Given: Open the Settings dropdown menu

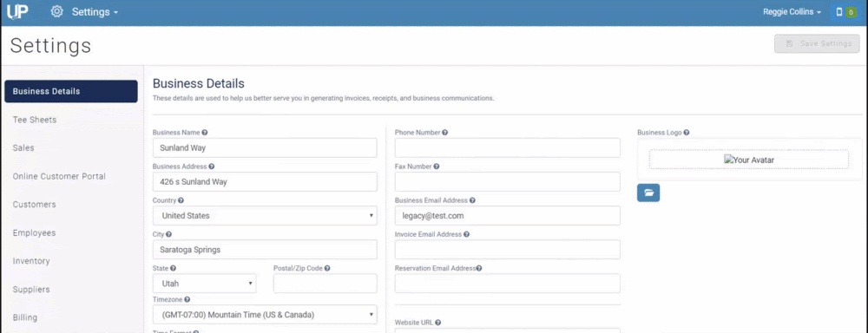Looking at the screenshot, I should [x=95, y=11].
